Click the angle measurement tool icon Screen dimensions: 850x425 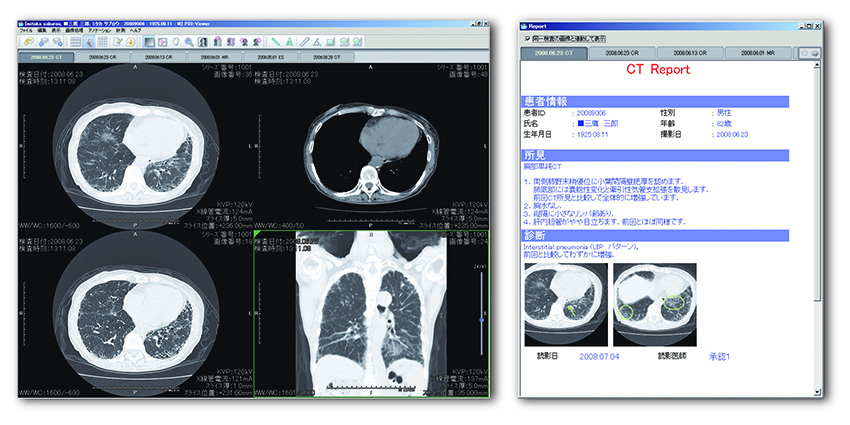point(318,43)
